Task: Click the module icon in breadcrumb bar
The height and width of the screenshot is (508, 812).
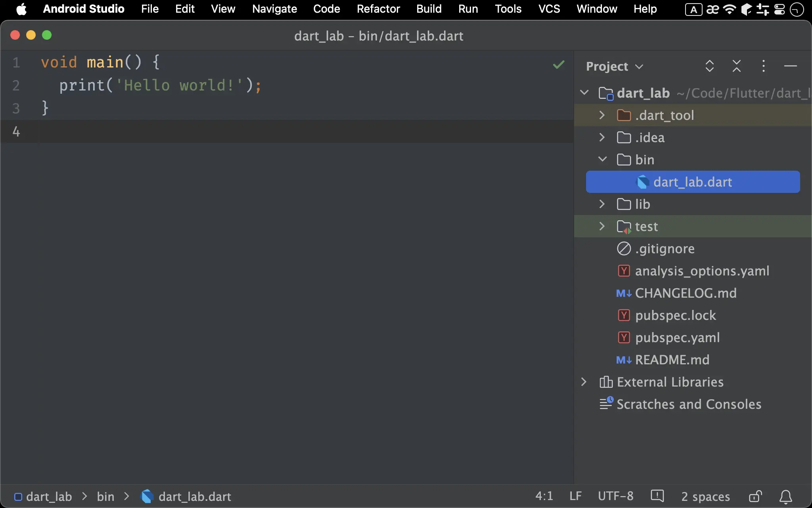Action: tap(18, 497)
